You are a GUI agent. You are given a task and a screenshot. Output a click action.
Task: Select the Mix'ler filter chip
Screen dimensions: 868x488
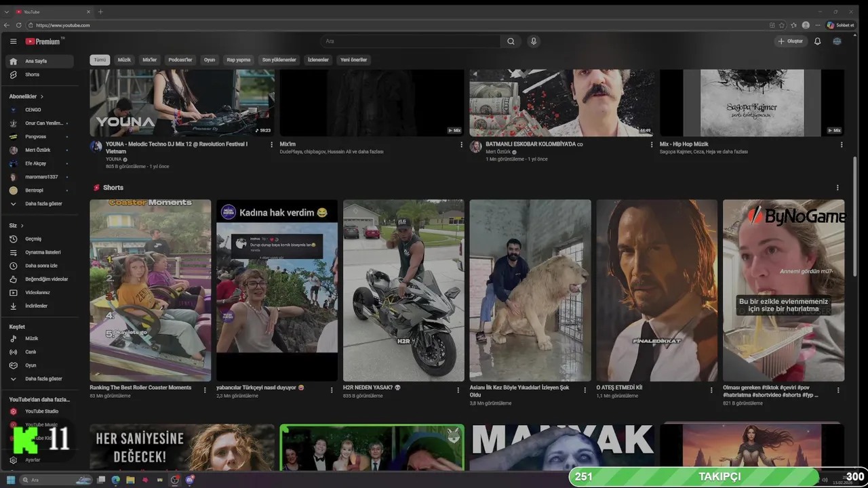pos(149,60)
